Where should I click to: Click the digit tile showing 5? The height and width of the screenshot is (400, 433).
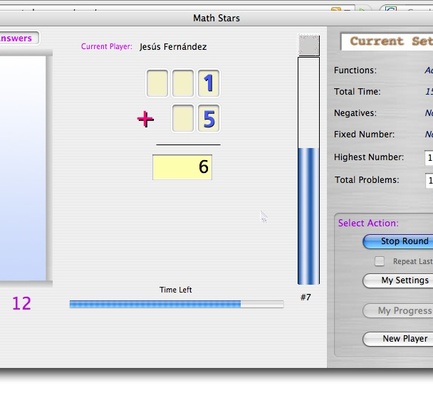coord(209,118)
